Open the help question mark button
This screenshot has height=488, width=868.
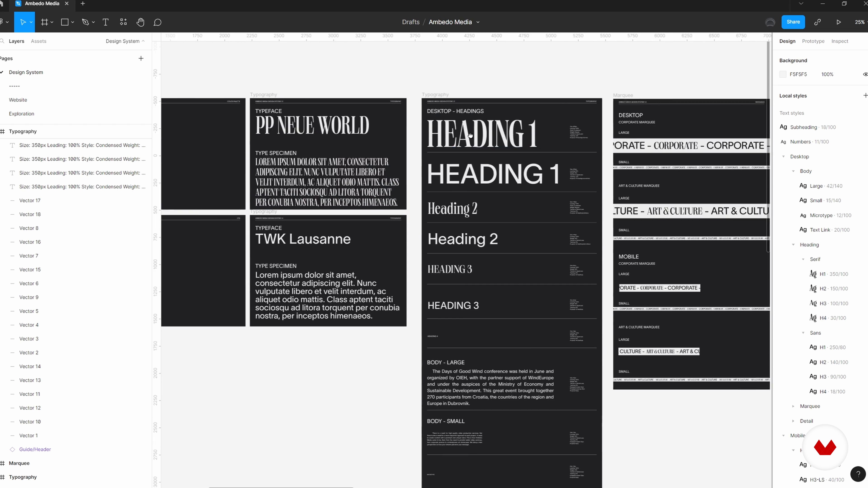pos(858,474)
